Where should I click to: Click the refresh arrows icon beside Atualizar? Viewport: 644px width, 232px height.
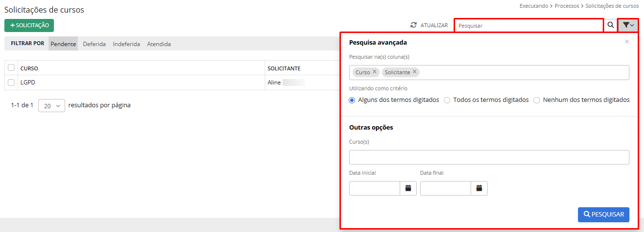pyautogui.click(x=414, y=25)
